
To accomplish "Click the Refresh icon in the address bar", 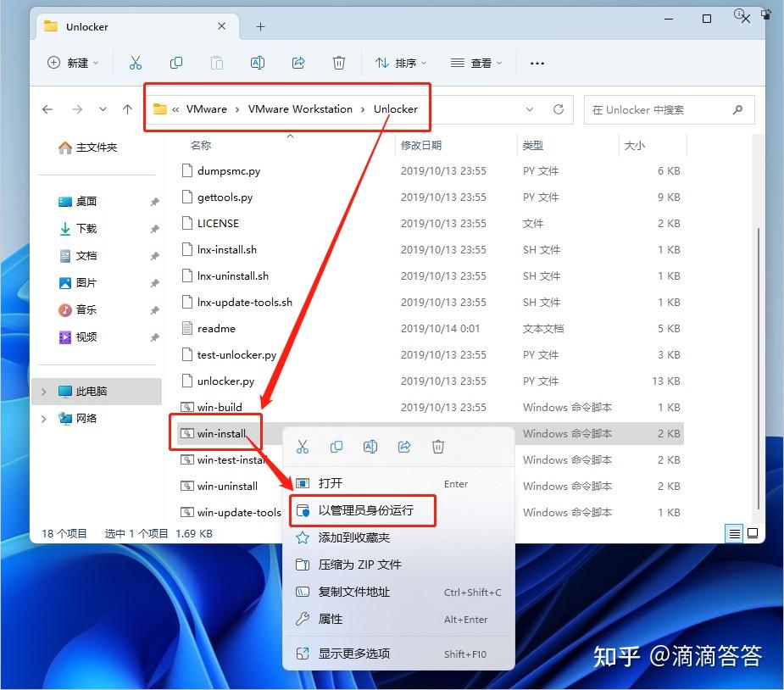I will (x=558, y=109).
